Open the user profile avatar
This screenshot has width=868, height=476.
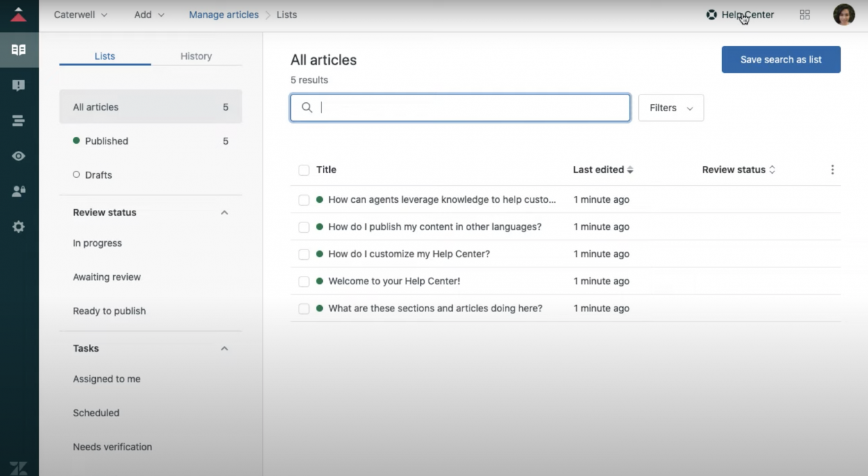click(844, 15)
